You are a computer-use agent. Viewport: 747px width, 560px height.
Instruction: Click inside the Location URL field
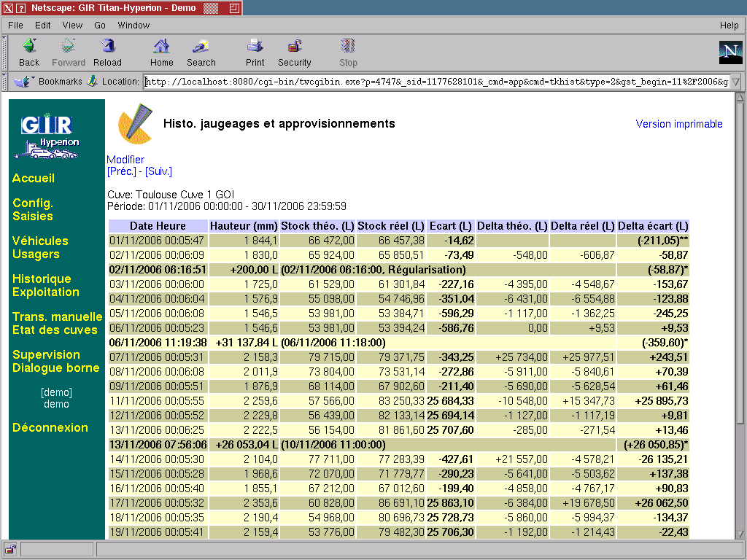tap(436, 82)
